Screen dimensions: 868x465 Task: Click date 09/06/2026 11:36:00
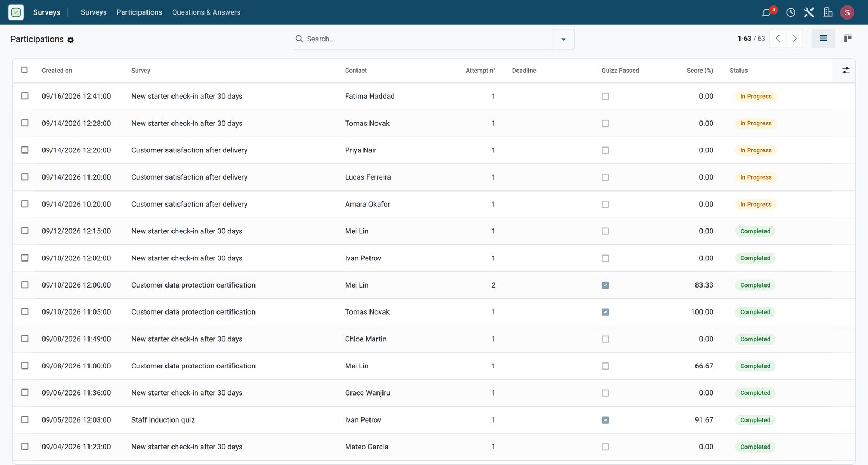[x=76, y=393]
